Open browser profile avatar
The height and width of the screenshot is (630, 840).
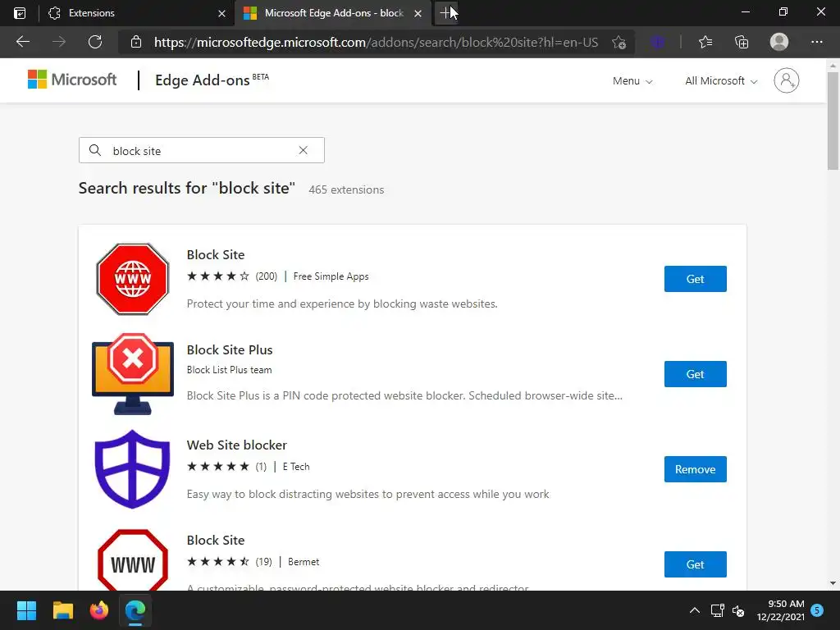coord(779,42)
